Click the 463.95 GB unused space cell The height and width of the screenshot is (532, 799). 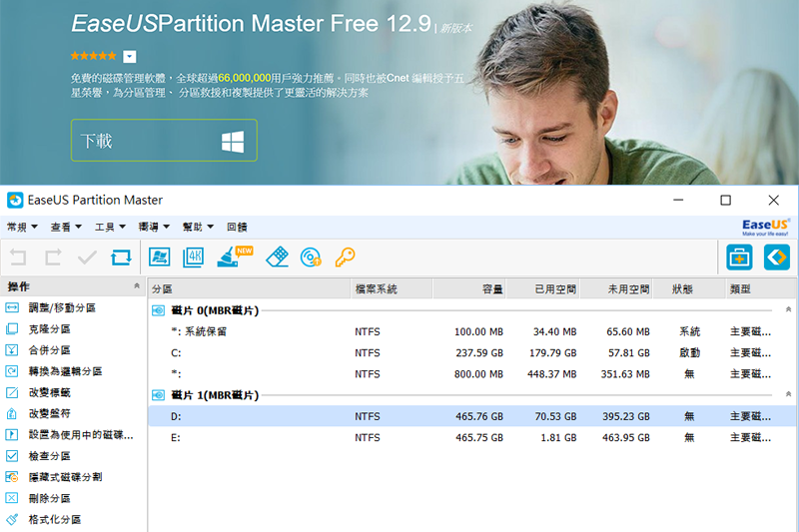click(626, 437)
